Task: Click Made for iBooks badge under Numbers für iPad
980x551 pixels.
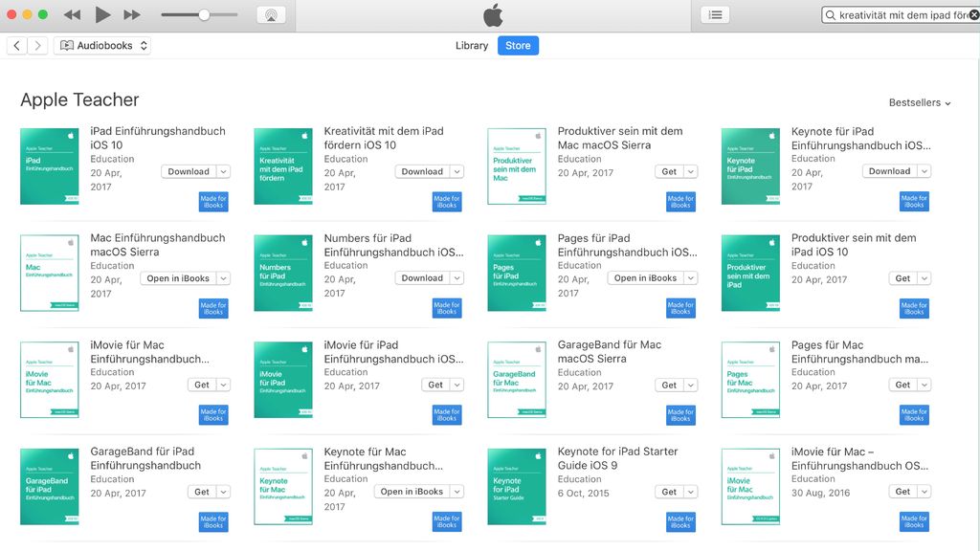Action: pos(447,308)
